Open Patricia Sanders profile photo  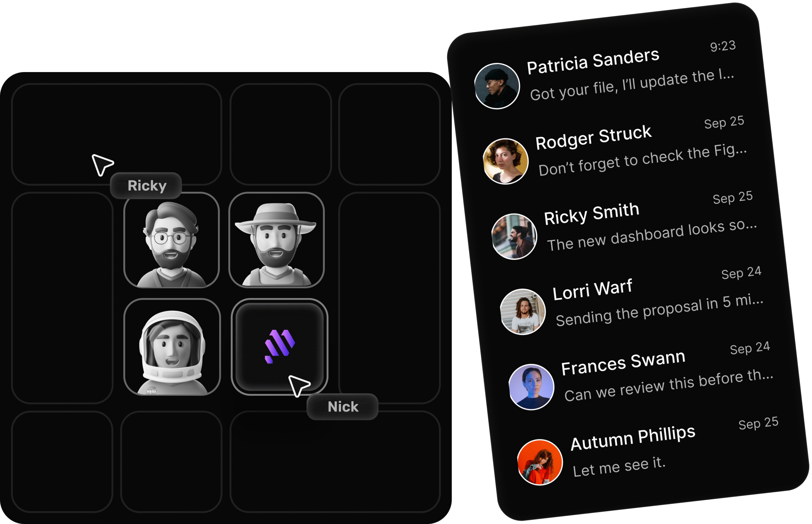point(497,86)
